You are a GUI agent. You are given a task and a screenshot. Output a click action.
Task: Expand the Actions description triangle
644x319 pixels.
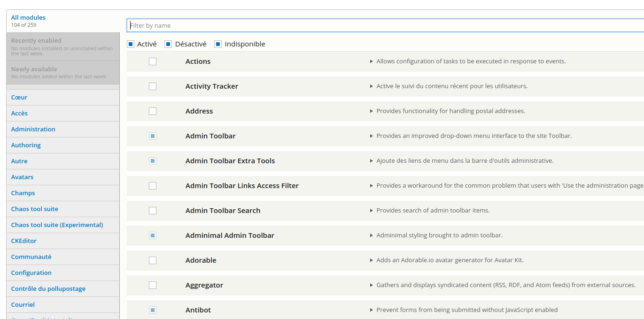pos(372,61)
